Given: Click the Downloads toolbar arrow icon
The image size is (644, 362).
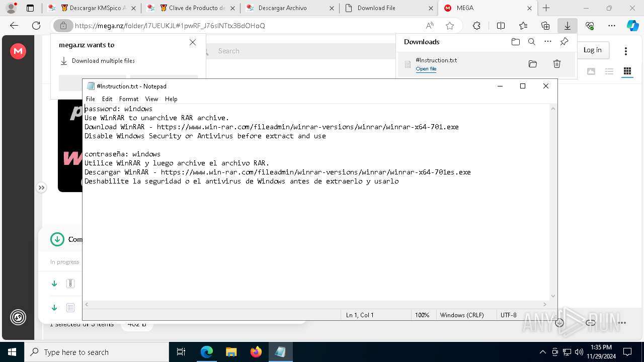Looking at the screenshot, I should click(568, 26).
